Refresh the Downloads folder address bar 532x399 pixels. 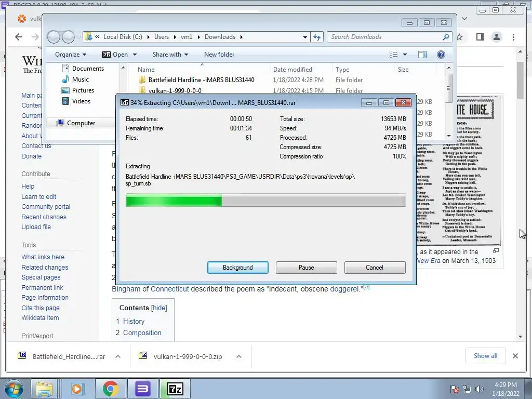pyautogui.click(x=317, y=37)
